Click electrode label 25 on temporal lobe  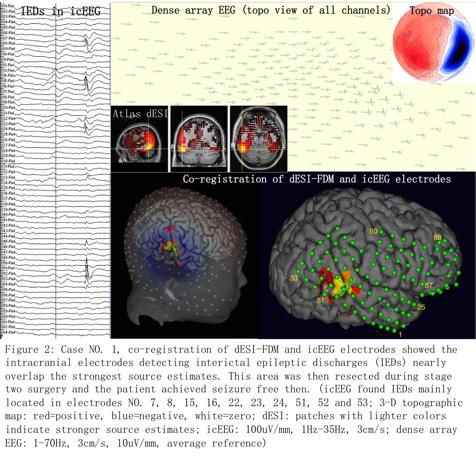(x=421, y=307)
